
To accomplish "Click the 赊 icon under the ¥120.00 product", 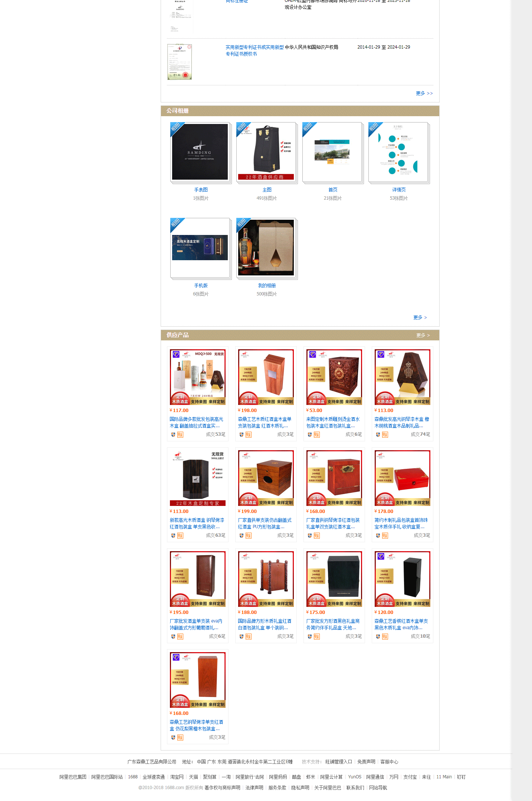I will 385,637.
